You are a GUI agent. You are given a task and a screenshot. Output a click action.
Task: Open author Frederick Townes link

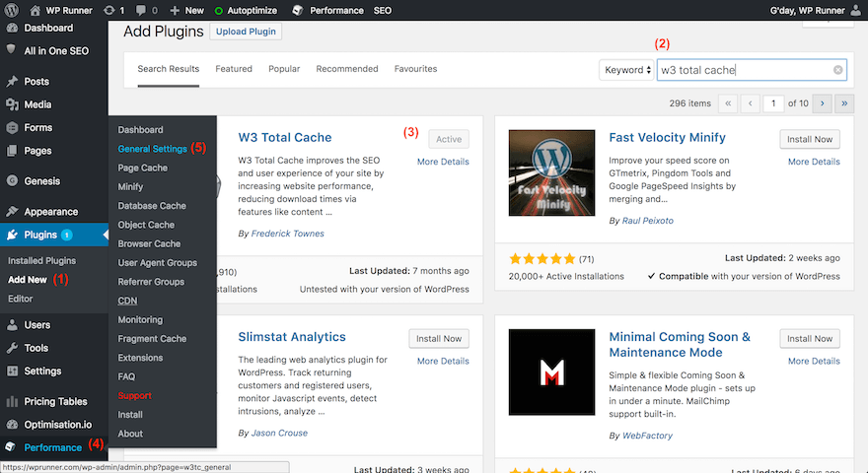point(287,234)
